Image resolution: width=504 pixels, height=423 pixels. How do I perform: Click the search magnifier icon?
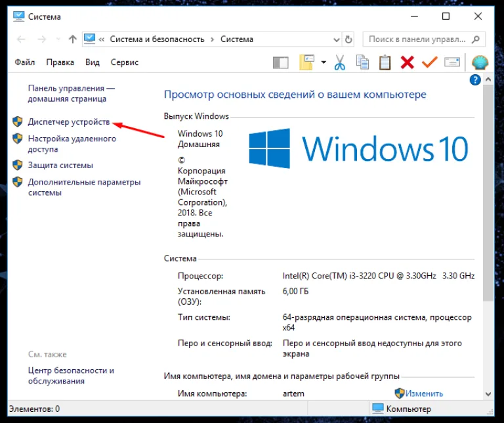(x=476, y=39)
